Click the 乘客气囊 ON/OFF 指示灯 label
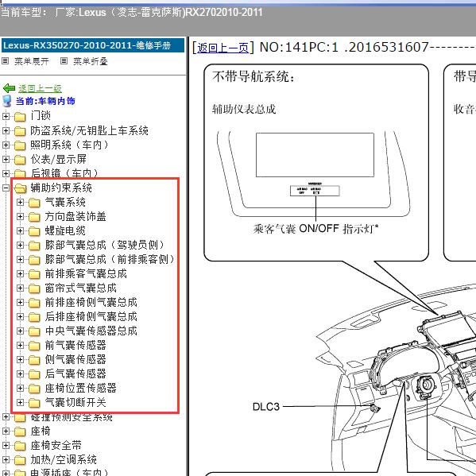 click(316, 229)
